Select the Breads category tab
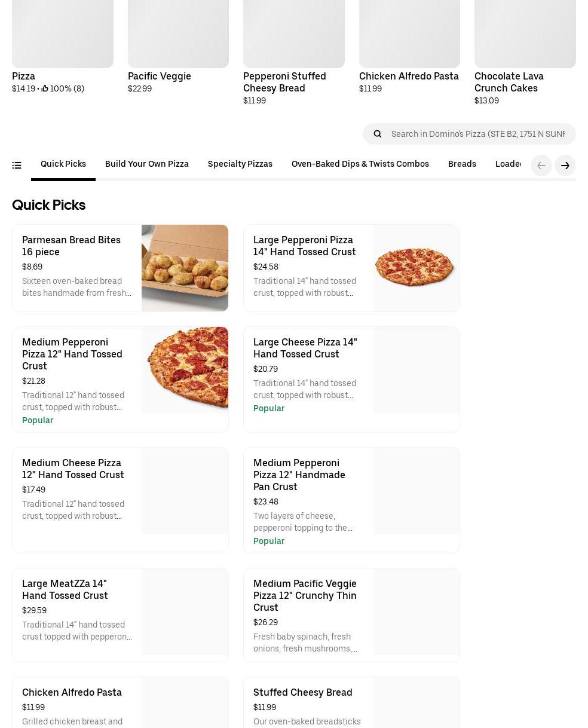This screenshot has height=728, width=588. click(462, 164)
